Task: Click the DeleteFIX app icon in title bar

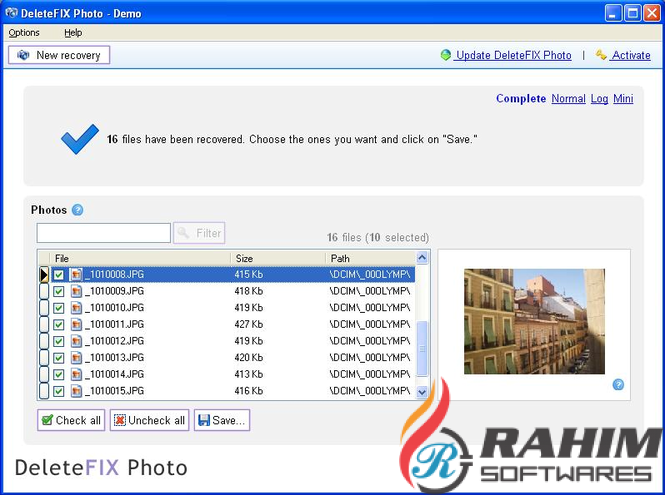Action: (x=11, y=13)
